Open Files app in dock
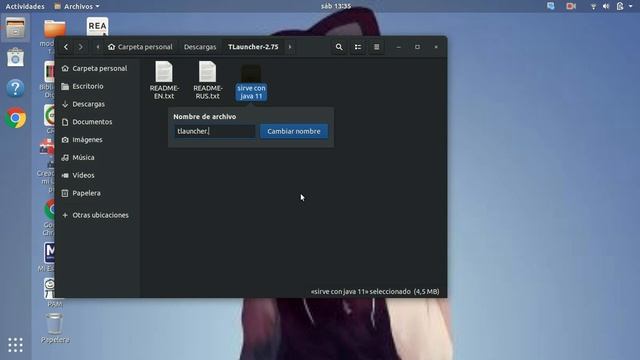640x360 pixels. [16, 28]
